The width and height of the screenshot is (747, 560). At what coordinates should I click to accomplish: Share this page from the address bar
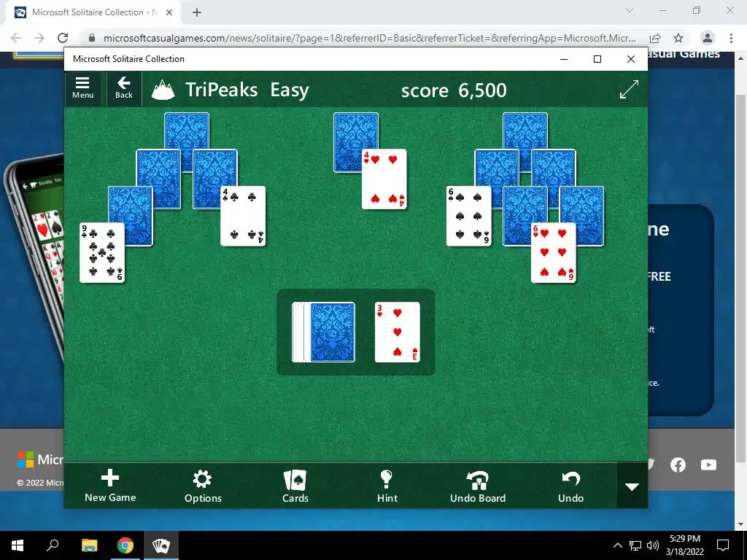pyautogui.click(x=655, y=38)
